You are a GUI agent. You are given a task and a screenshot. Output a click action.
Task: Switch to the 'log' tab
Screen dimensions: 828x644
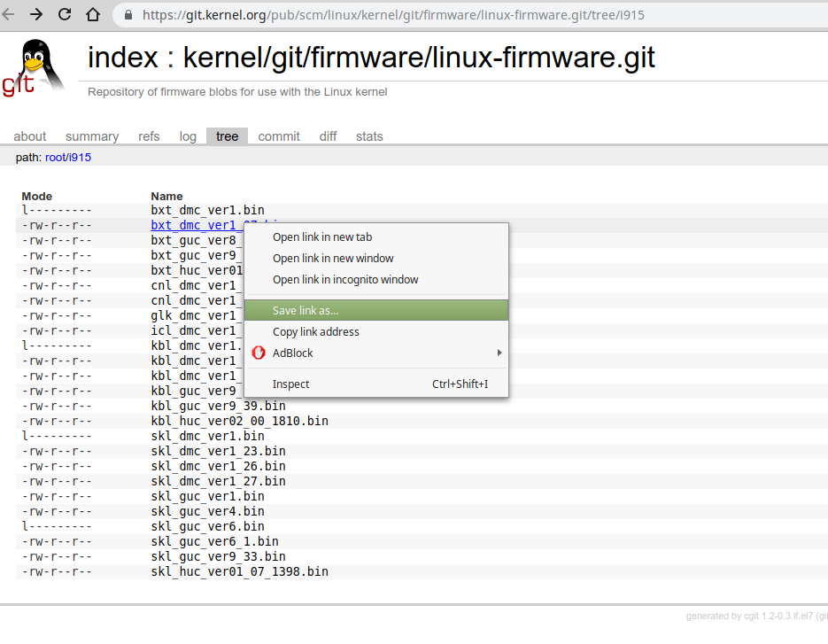point(188,136)
